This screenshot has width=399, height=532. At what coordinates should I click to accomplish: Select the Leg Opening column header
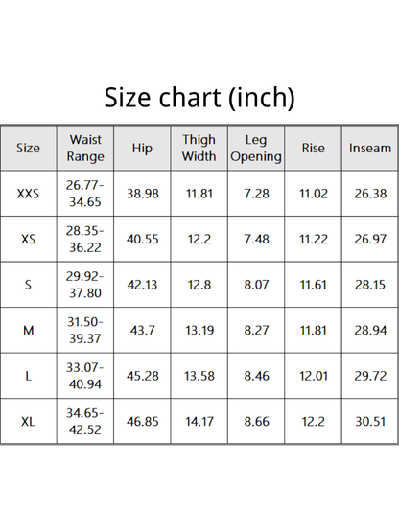coord(256,148)
